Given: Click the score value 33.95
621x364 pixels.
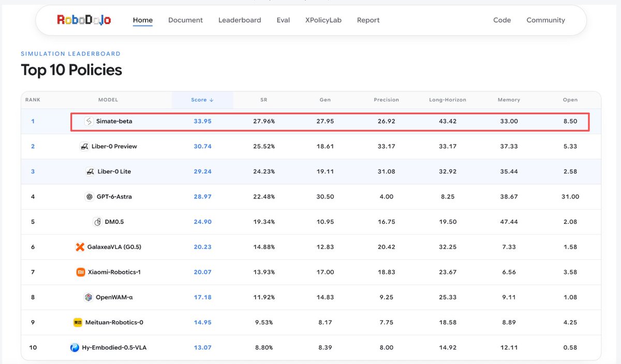Looking at the screenshot, I should point(202,122).
